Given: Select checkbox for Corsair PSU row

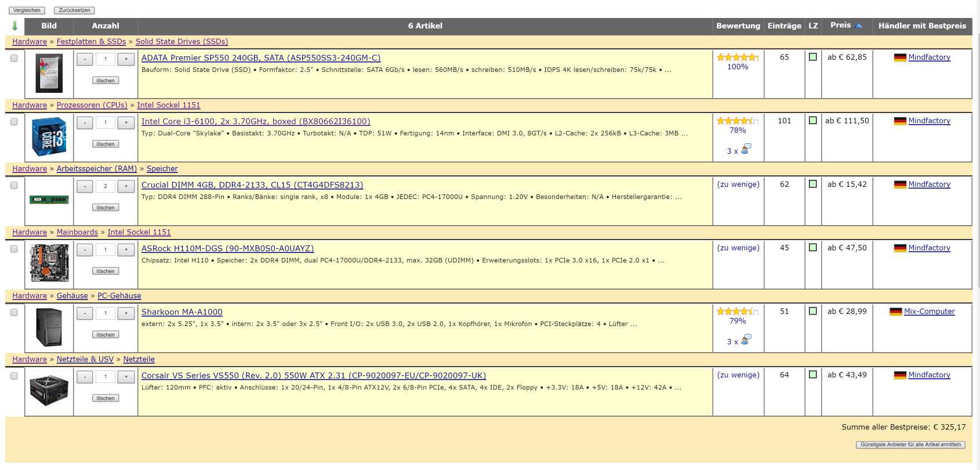Looking at the screenshot, I should [x=14, y=376].
